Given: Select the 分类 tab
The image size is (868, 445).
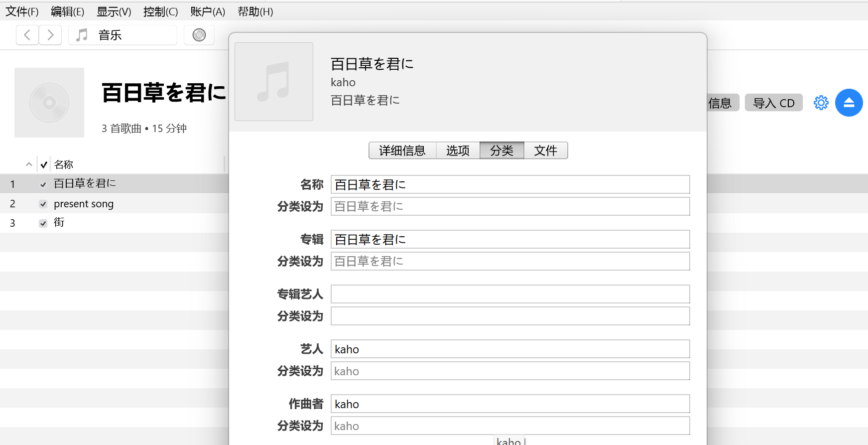Looking at the screenshot, I should click(502, 150).
